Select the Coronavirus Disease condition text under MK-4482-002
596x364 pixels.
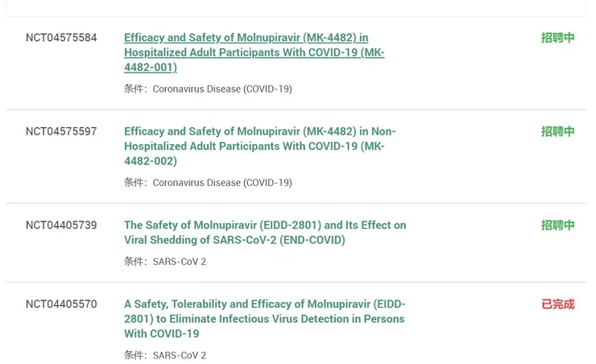pyautogui.click(x=222, y=183)
